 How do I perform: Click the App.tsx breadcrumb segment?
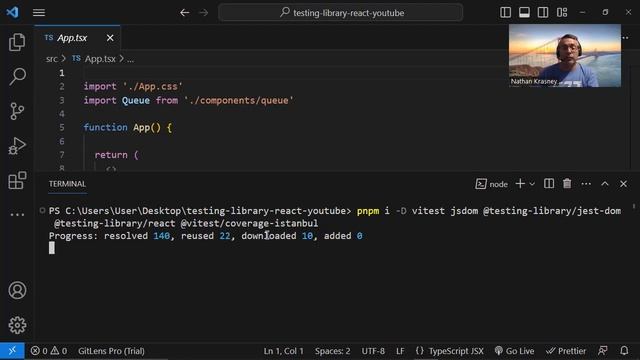coord(100,59)
